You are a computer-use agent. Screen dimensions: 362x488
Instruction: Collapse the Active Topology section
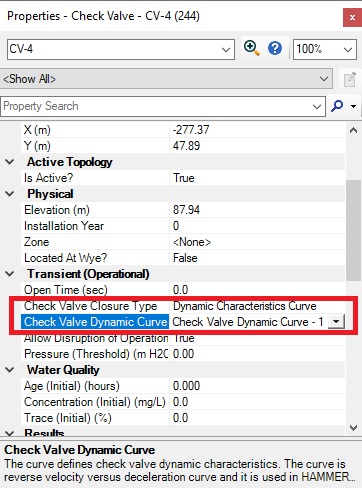10,162
